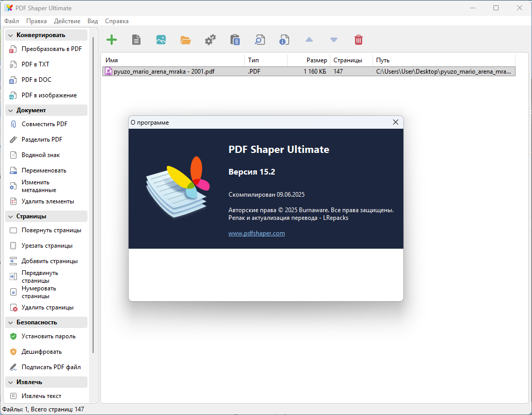Click the red trash delete icon
The image size is (532, 415).
coord(359,40)
